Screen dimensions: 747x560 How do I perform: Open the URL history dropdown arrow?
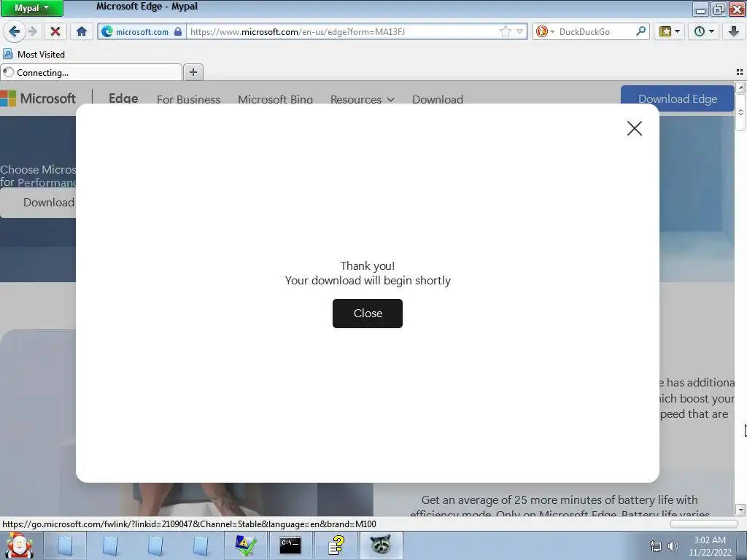[x=519, y=32]
